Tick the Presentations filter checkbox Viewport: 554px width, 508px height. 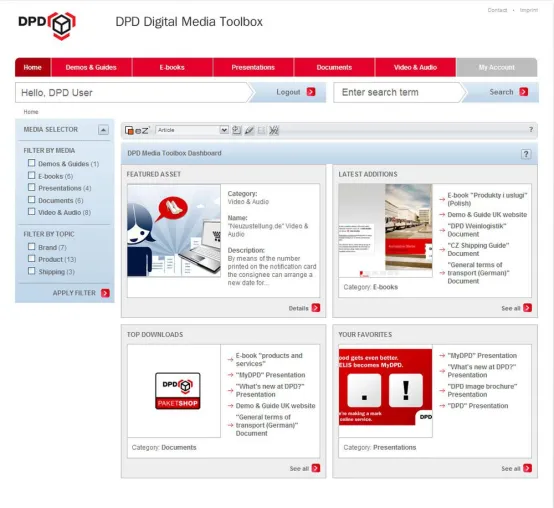click(31, 187)
